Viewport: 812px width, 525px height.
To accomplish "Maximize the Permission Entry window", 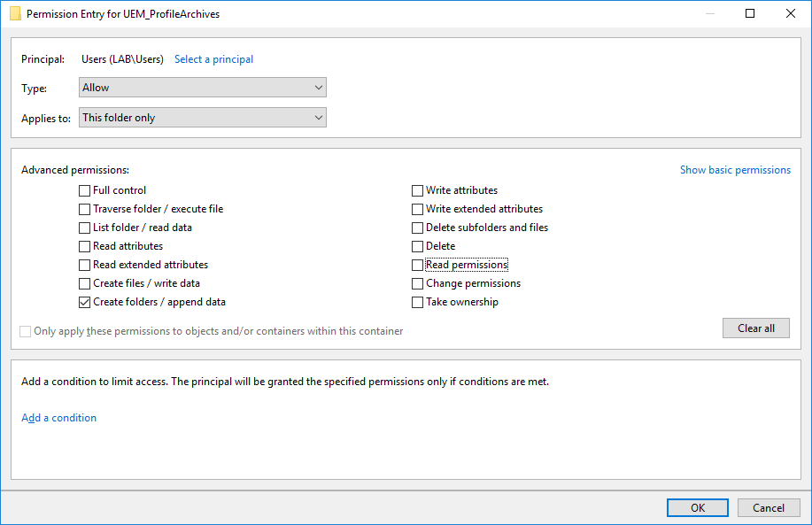I will click(x=750, y=14).
